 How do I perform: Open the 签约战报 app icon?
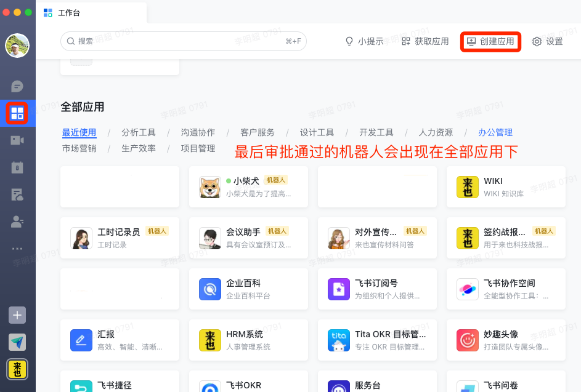click(468, 238)
